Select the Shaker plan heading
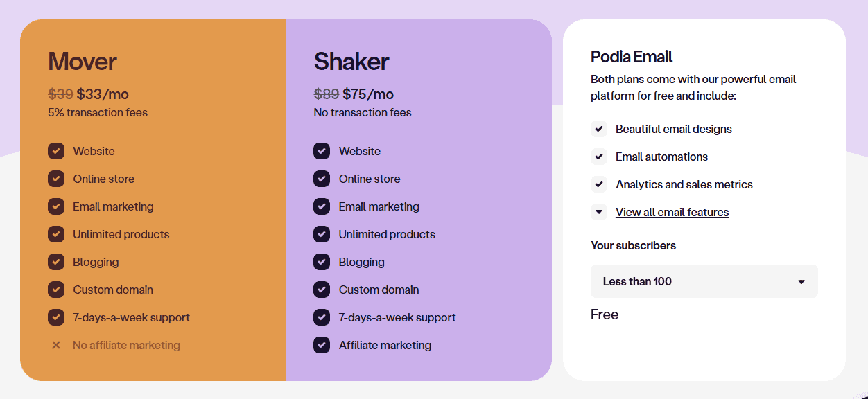Viewport: 868px width, 399px height. click(x=351, y=62)
